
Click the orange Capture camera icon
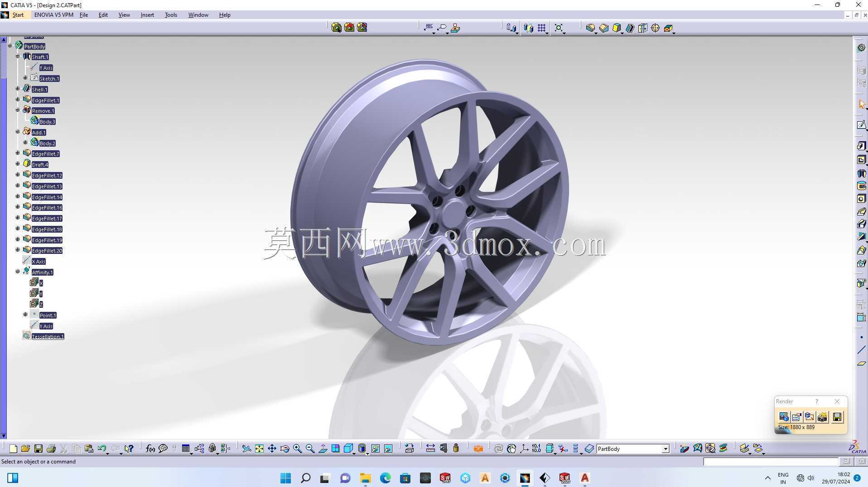tap(478, 449)
